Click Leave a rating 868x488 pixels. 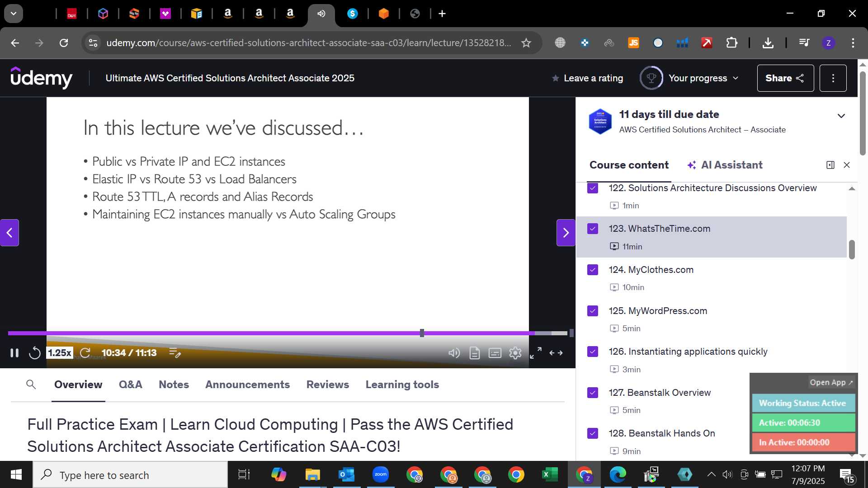point(587,78)
